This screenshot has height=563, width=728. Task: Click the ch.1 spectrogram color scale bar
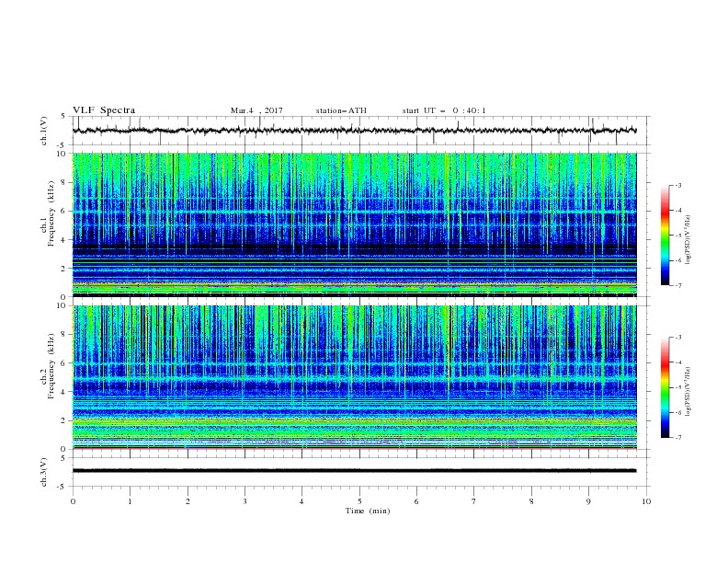[665, 236]
